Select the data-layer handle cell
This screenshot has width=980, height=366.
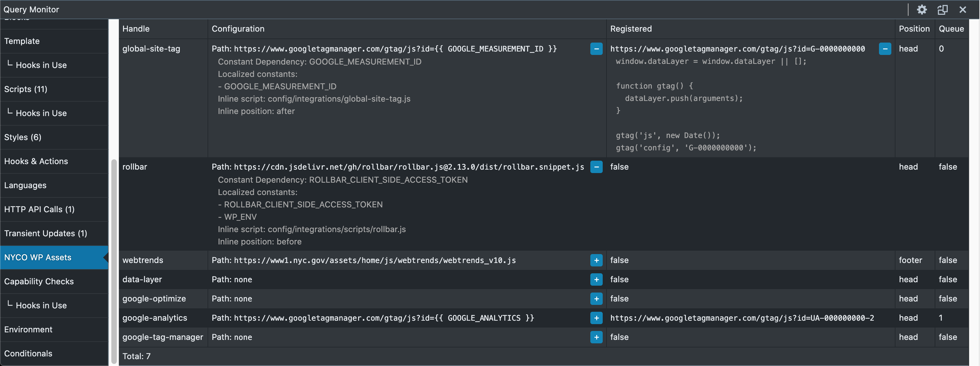coord(163,280)
